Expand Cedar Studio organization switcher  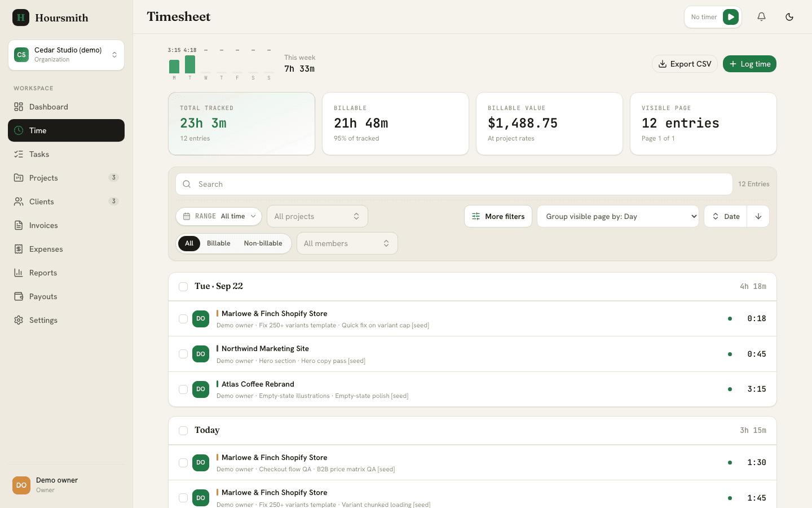(x=66, y=55)
